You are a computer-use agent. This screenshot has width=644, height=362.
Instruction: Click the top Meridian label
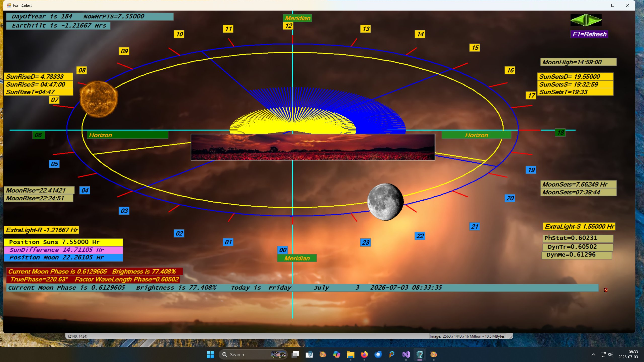(298, 18)
